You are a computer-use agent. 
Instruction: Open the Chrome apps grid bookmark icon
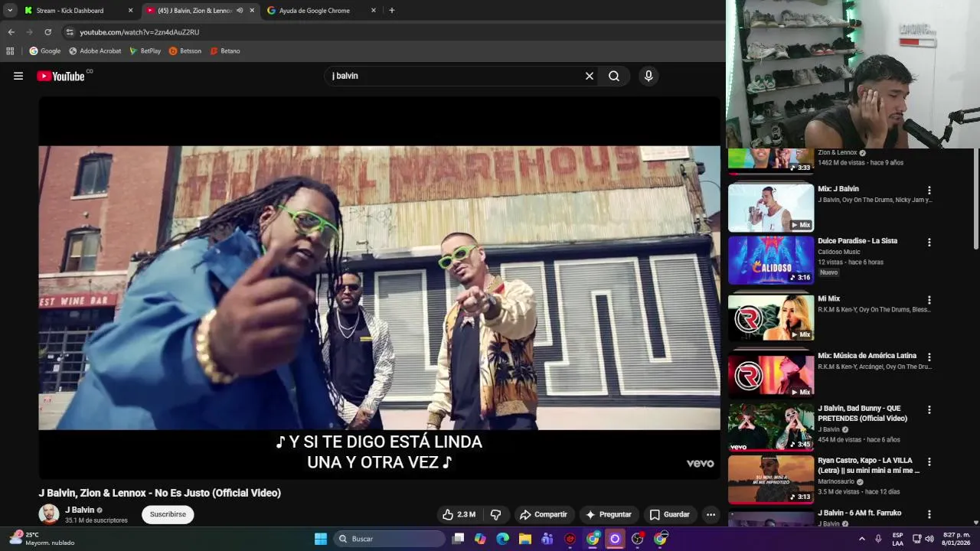tap(10, 51)
